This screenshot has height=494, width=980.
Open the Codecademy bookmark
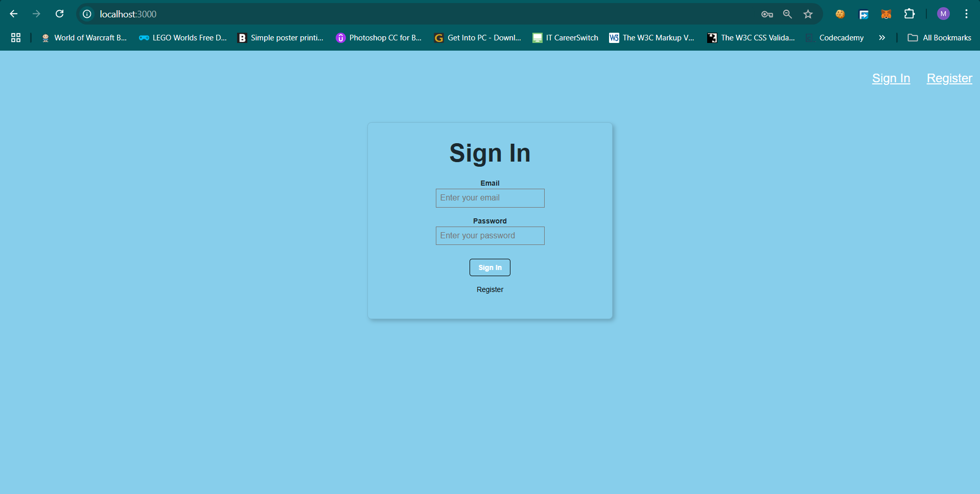[x=841, y=37]
